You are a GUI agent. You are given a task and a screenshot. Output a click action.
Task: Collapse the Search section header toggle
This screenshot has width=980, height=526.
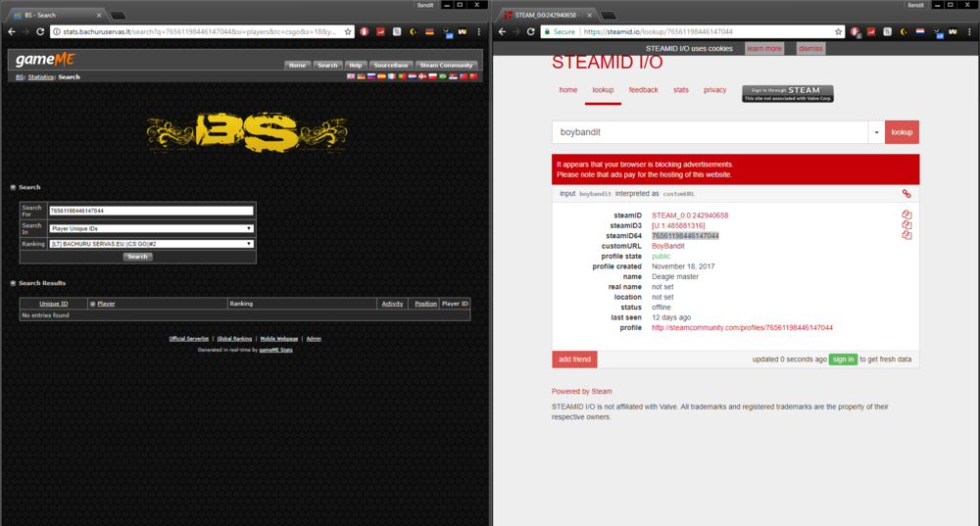pyautogui.click(x=12, y=187)
